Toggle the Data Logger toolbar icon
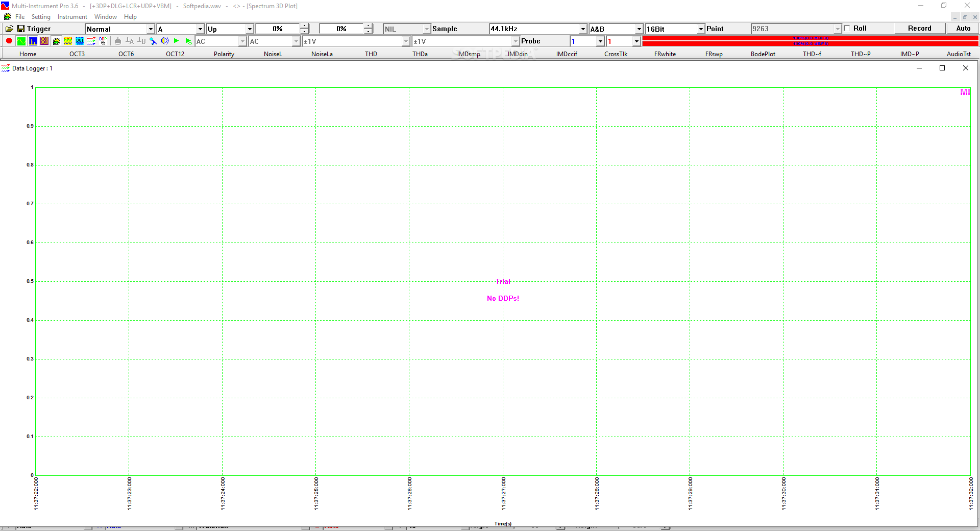The image size is (980, 531). [x=91, y=41]
